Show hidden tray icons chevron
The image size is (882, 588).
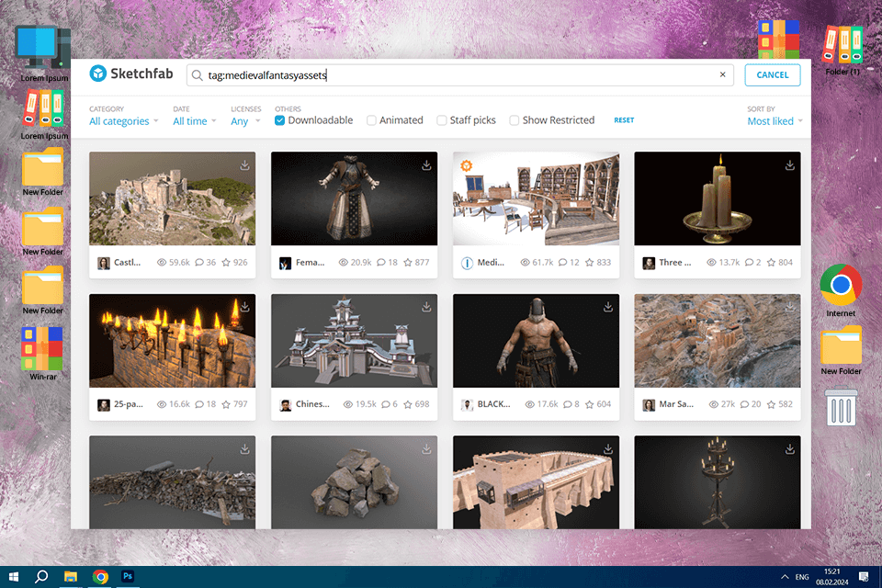[784, 577]
